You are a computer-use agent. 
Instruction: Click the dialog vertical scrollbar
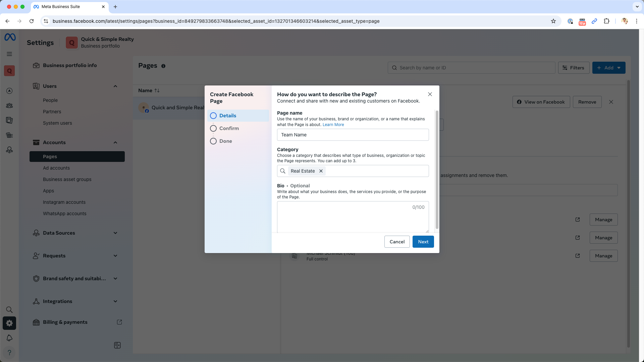pos(437,170)
